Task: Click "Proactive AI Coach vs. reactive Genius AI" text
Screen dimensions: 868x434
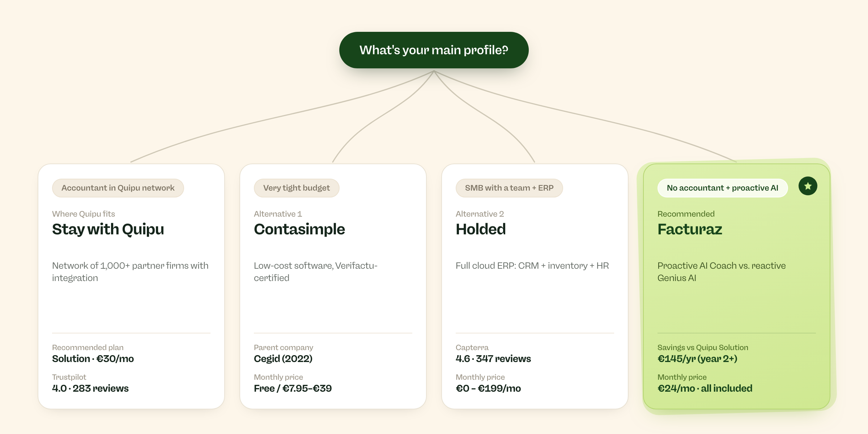Action: 722,272
